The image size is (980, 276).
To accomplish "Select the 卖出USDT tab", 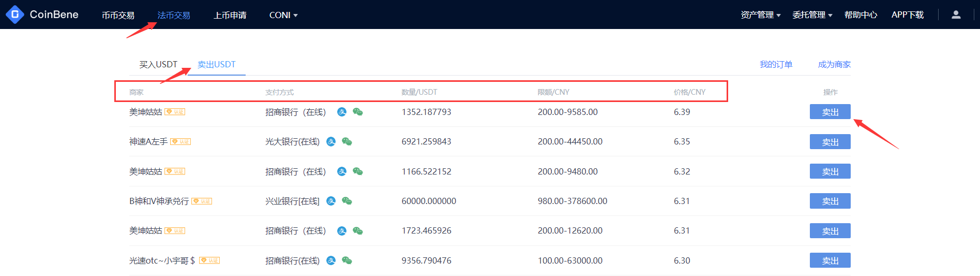I will (217, 64).
